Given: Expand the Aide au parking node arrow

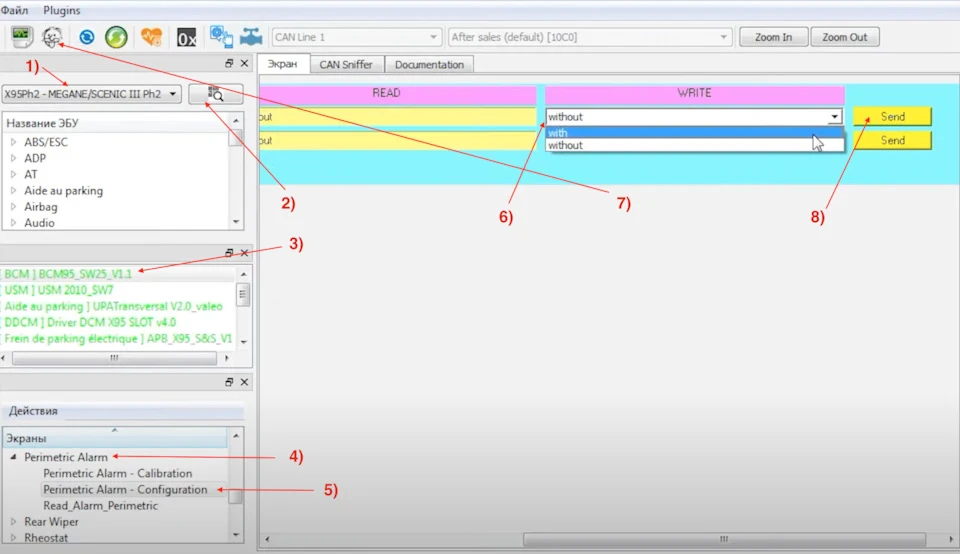Looking at the screenshot, I should tap(13, 190).
